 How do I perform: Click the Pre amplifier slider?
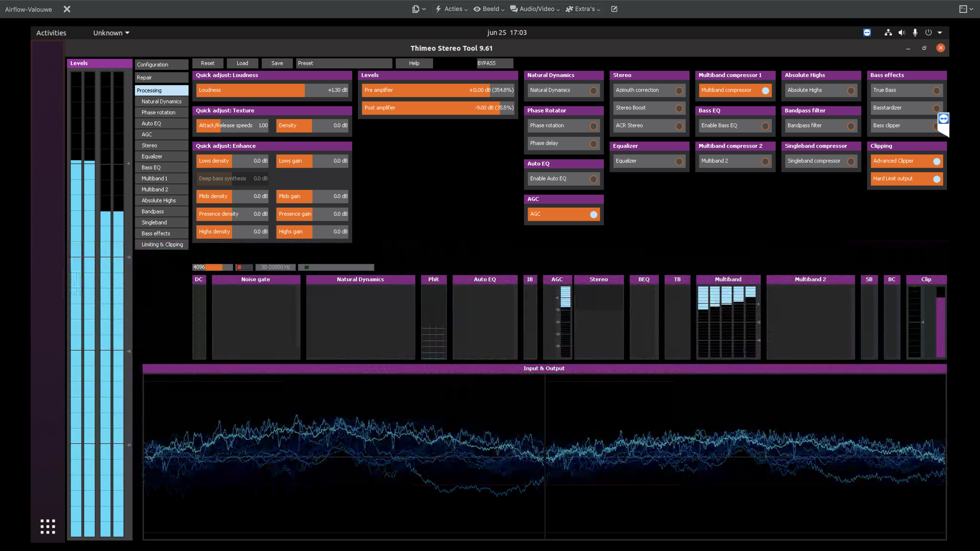[x=438, y=90]
